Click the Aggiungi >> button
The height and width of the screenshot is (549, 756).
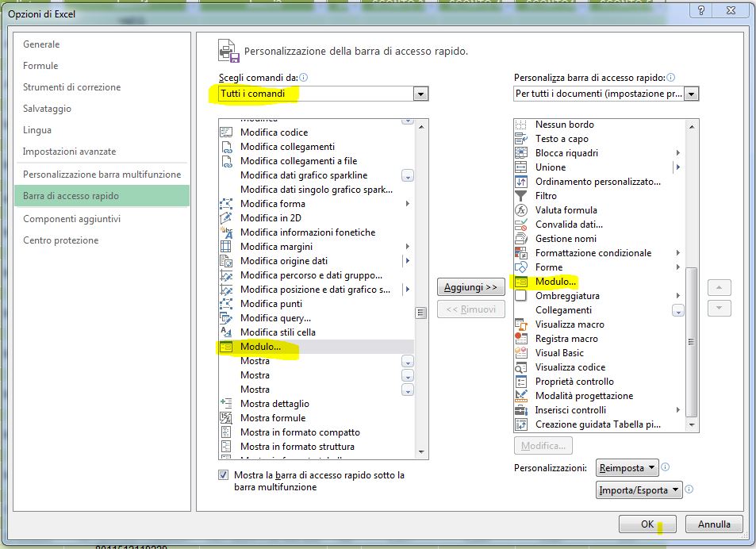pos(471,286)
